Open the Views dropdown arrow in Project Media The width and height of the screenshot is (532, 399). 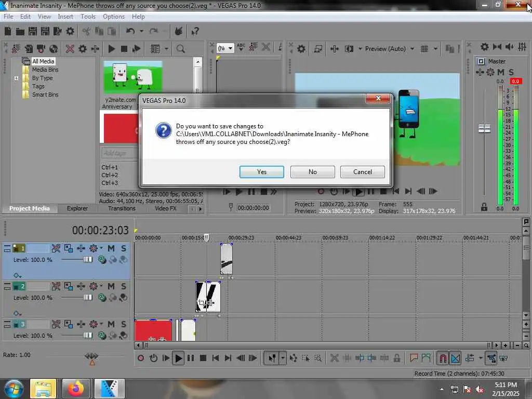[166, 49]
